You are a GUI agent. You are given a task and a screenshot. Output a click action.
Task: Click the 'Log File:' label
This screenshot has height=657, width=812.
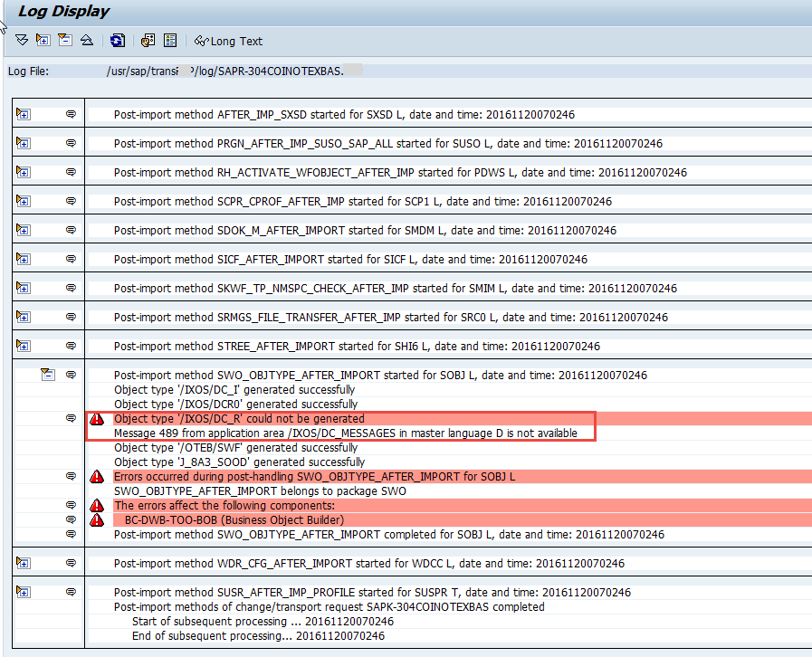pos(28,71)
